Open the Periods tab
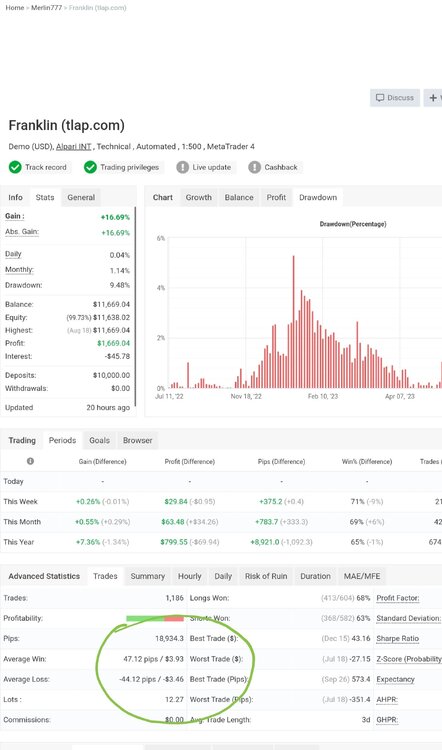This screenshot has height=750, width=442. [x=62, y=440]
